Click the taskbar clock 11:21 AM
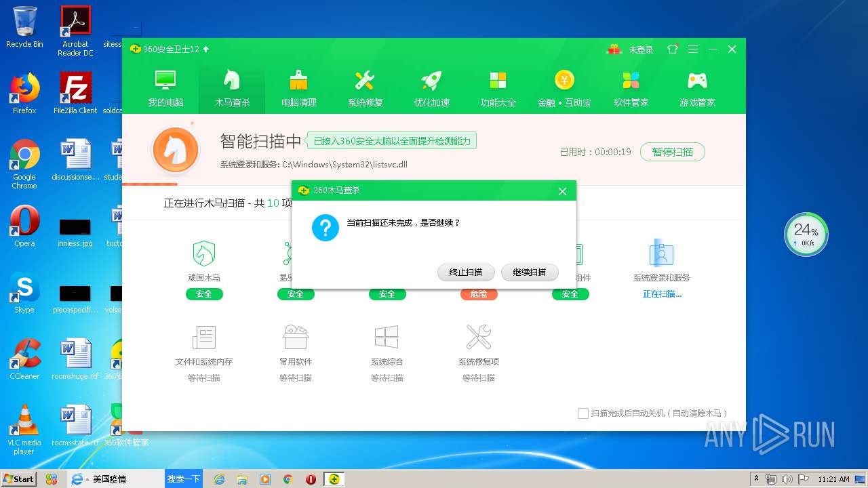The image size is (868, 488). (833, 479)
